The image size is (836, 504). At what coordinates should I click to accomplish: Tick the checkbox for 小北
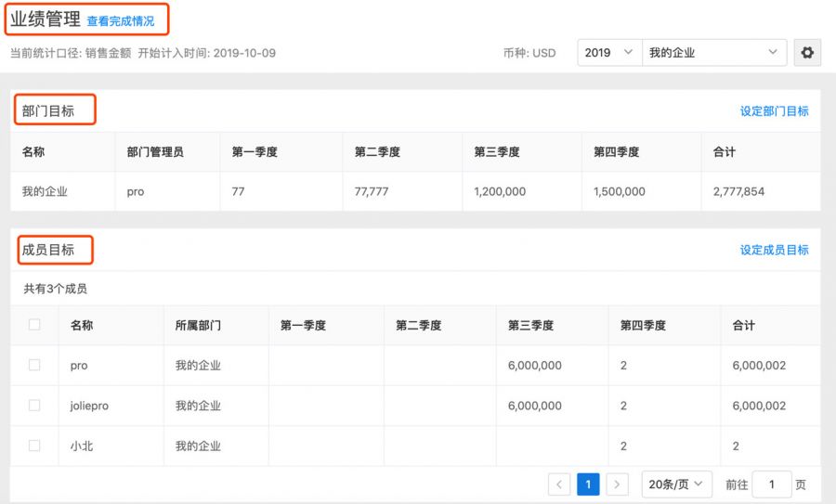coord(34,446)
